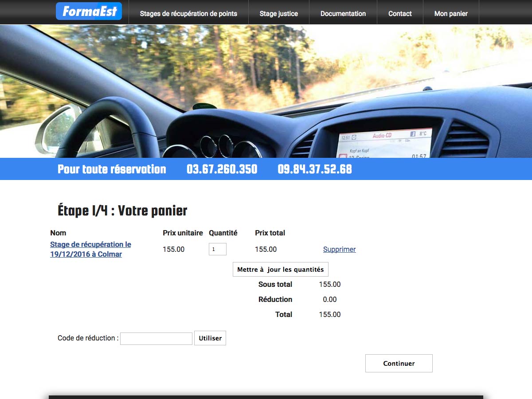Viewport: 532px width, 399px height.
Task: Navigate to the Contact page
Action: coord(400,13)
